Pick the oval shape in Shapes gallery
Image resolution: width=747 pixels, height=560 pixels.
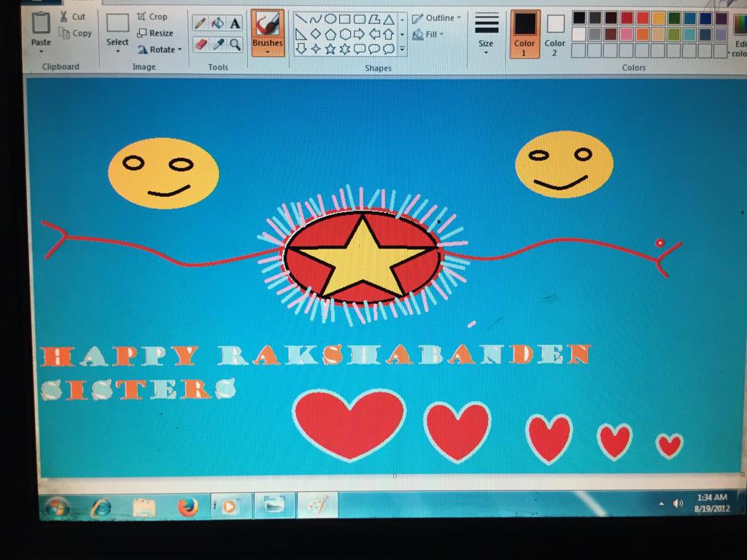(x=330, y=19)
